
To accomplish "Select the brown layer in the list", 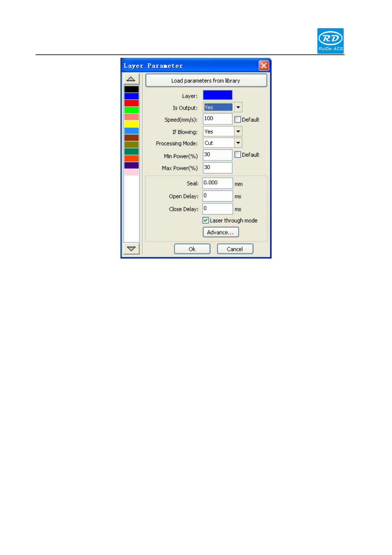I will 132,138.
